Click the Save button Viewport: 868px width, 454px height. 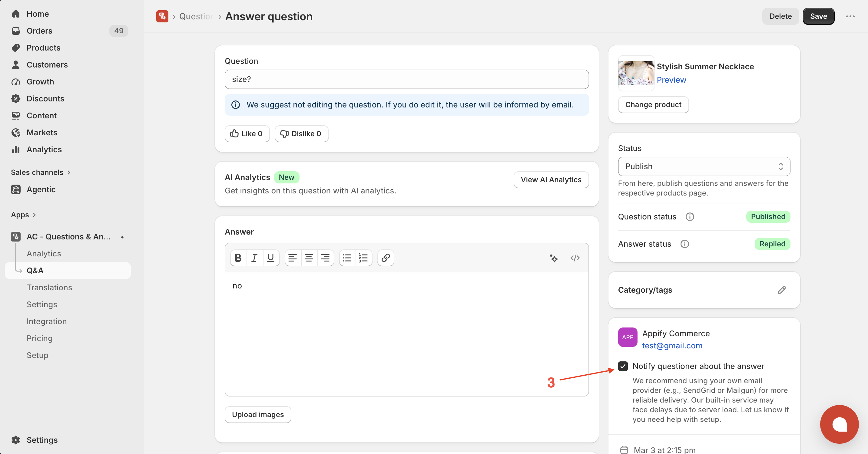pyautogui.click(x=818, y=16)
